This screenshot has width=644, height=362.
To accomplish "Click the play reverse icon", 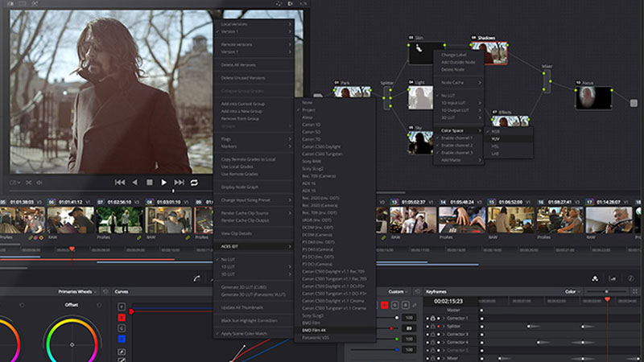I will [x=134, y=183].
